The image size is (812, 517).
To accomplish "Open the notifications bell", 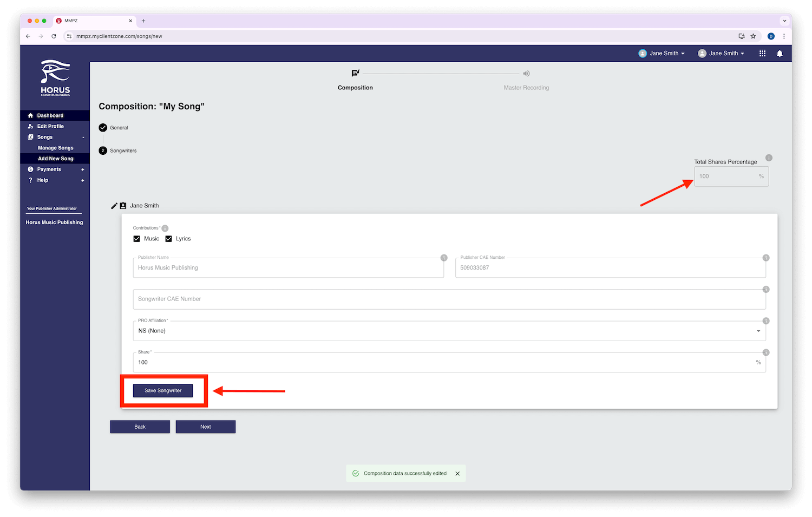I will (x=780, y=53).
